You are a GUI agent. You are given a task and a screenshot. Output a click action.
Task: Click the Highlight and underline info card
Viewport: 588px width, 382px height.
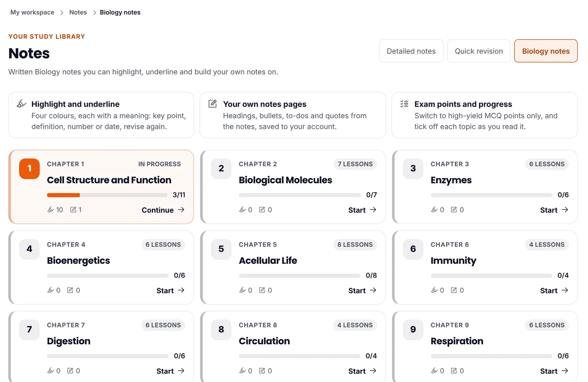101,115
